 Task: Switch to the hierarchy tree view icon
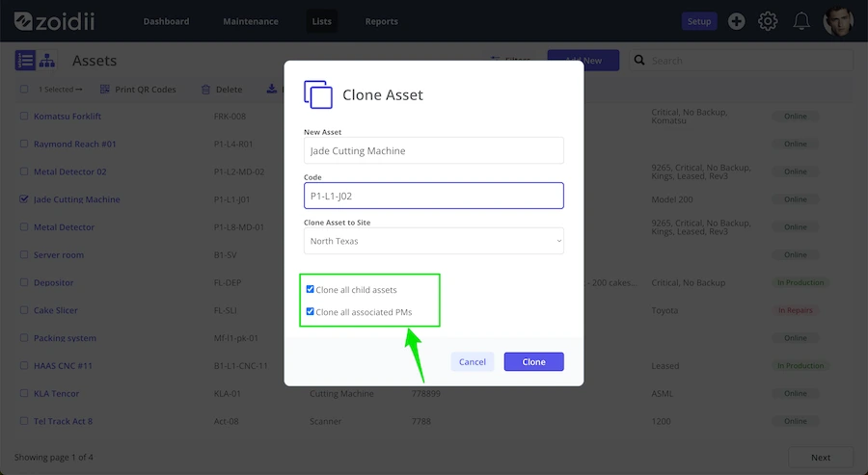47,61
